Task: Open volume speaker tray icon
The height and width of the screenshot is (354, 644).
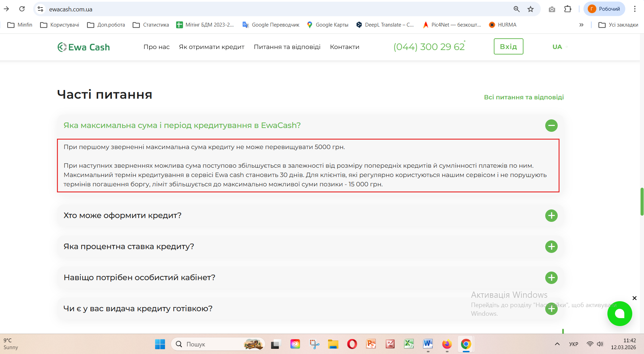Action: pos(600,344)
